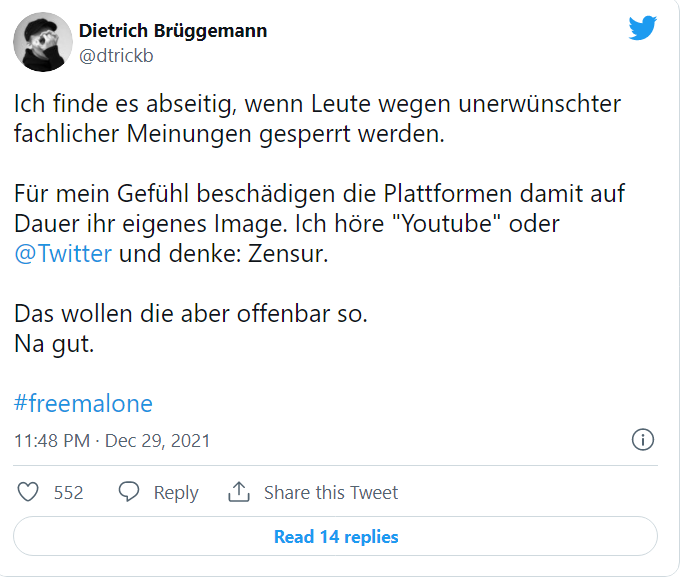
Task: Click the Dietrich Brüggemann display name
Action: click(x=173, y=31)
